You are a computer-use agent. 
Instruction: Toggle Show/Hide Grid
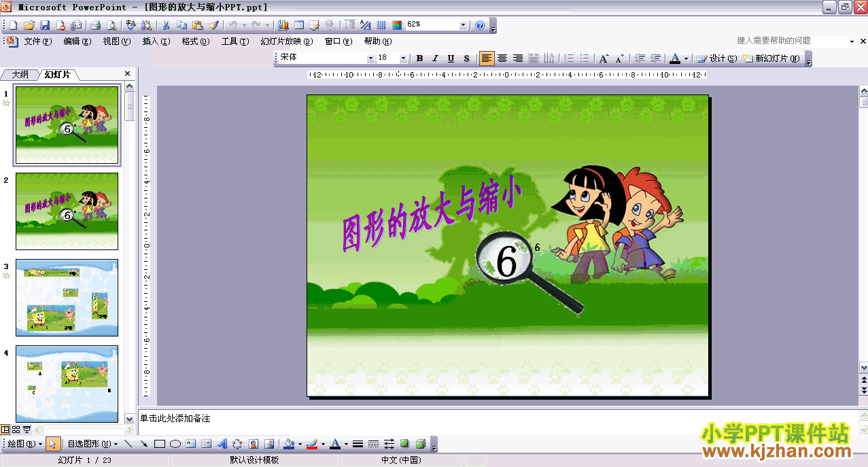[381, 25]
